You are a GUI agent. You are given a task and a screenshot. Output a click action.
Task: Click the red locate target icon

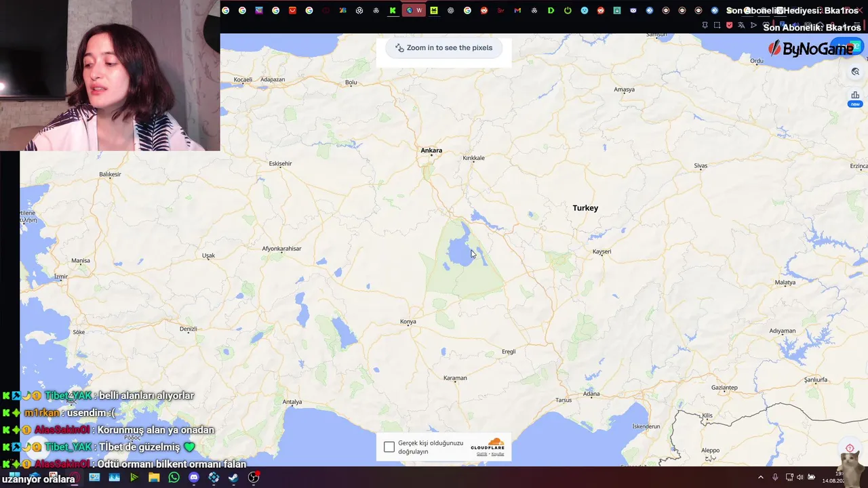click(850, 448)
